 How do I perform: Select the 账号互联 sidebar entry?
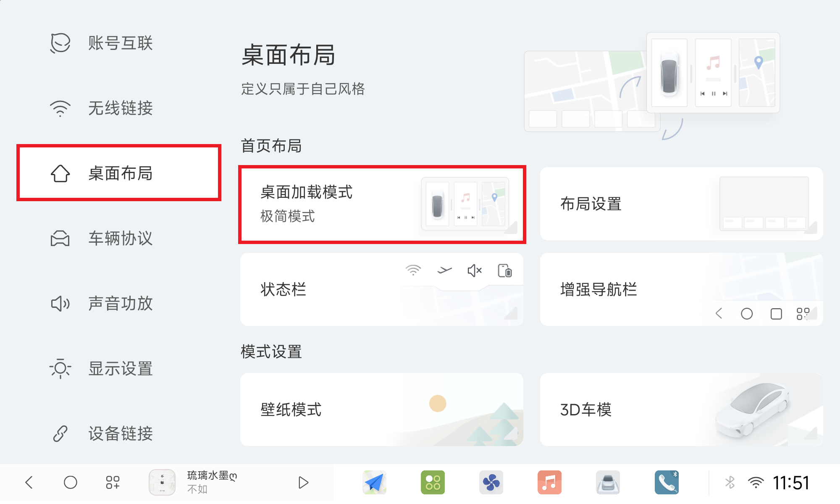tap(120, 43)
